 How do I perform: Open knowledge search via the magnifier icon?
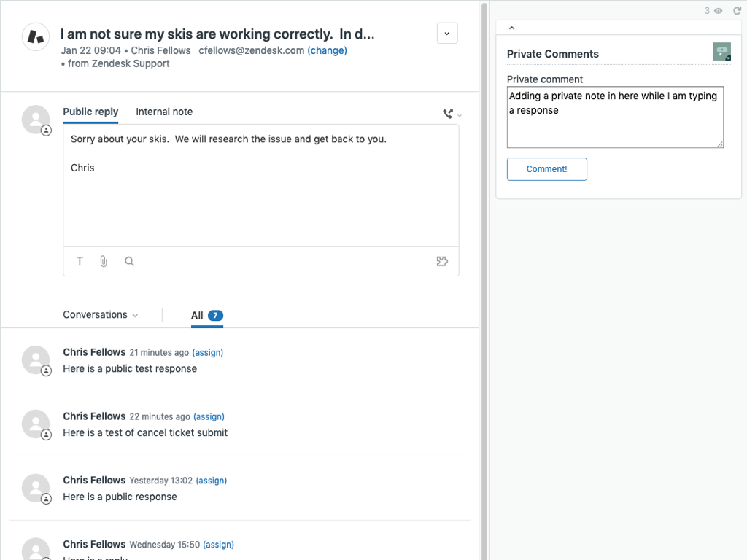(x=129, y=261)
